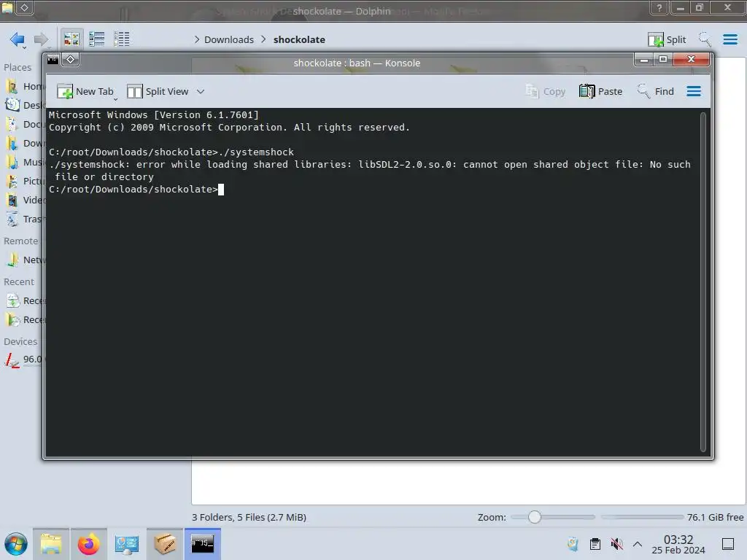Click the muted volume tray icon
Image resolution: width=747 pixels, height=560 pixels.
tap(616, 544)
